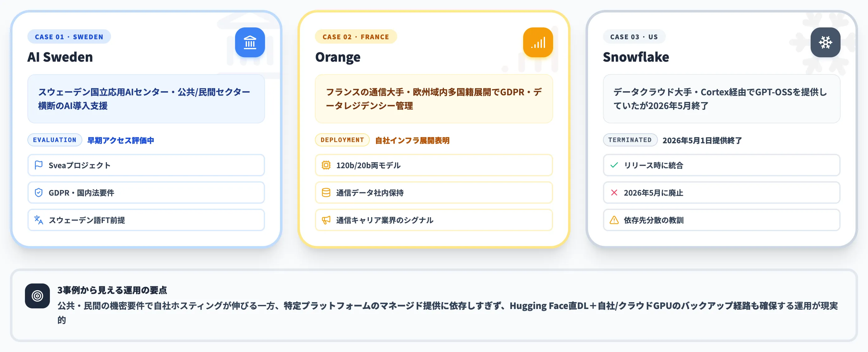Click the summary paragraph mentioning Hugging Face
This screenshot has height=352, width=868.
click(x=447, y=313)
